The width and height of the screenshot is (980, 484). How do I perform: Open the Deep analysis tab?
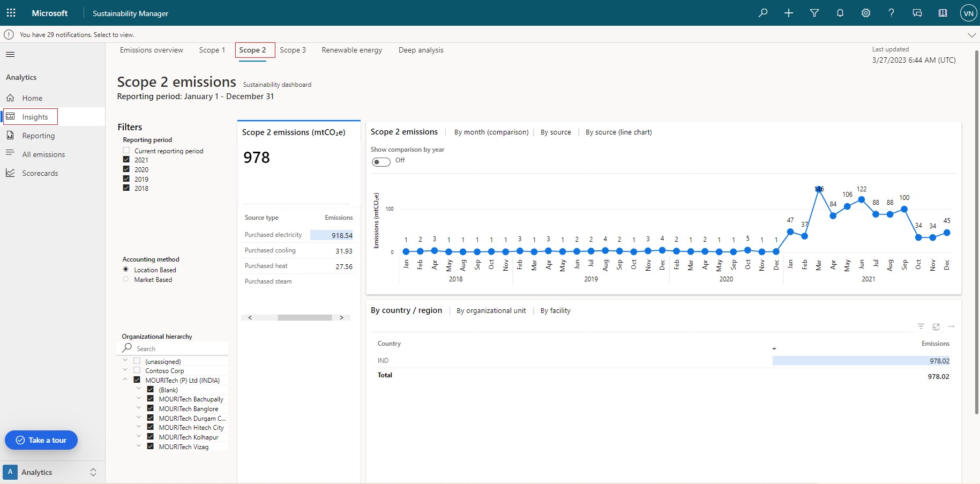[x=421, y=50]
